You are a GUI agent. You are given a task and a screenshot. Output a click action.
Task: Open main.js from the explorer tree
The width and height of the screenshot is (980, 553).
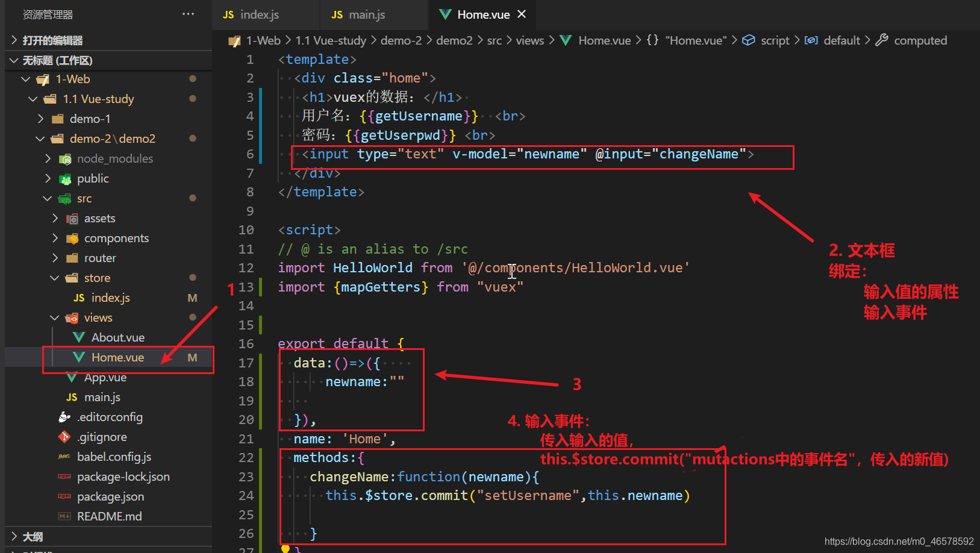point(102,397)
